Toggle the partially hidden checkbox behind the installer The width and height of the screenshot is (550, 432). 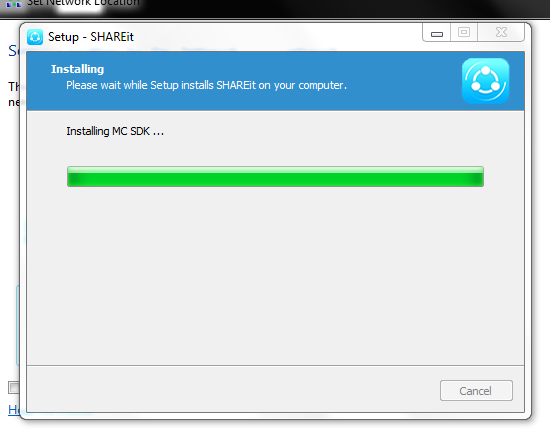click(x=14, y=387)
